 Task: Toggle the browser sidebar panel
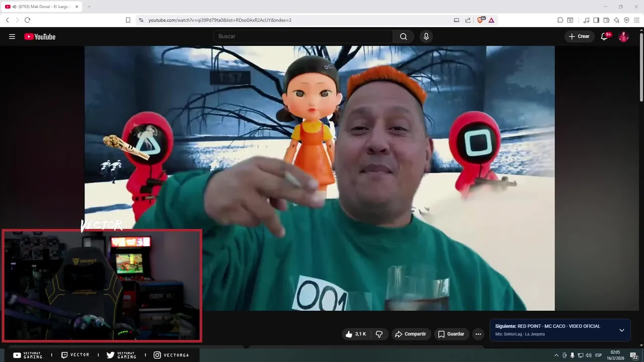point(596,20)
